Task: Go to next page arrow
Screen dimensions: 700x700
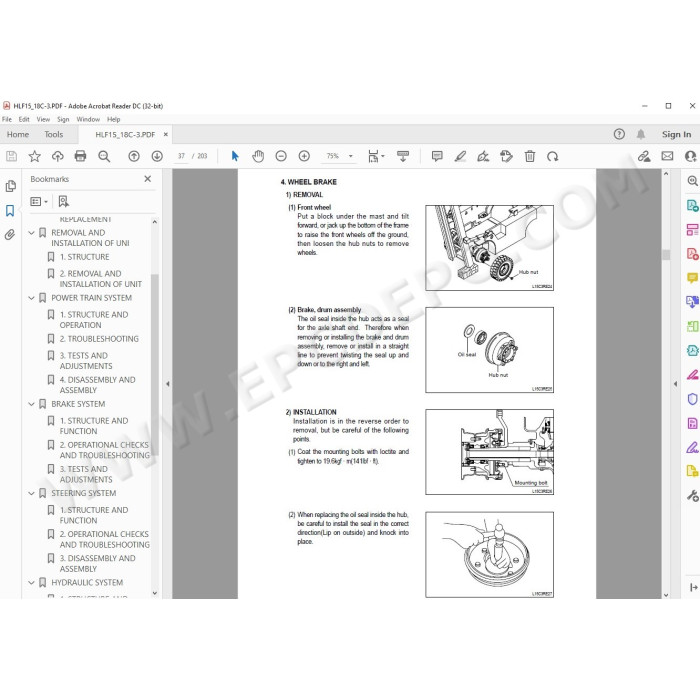Action: 157,156
